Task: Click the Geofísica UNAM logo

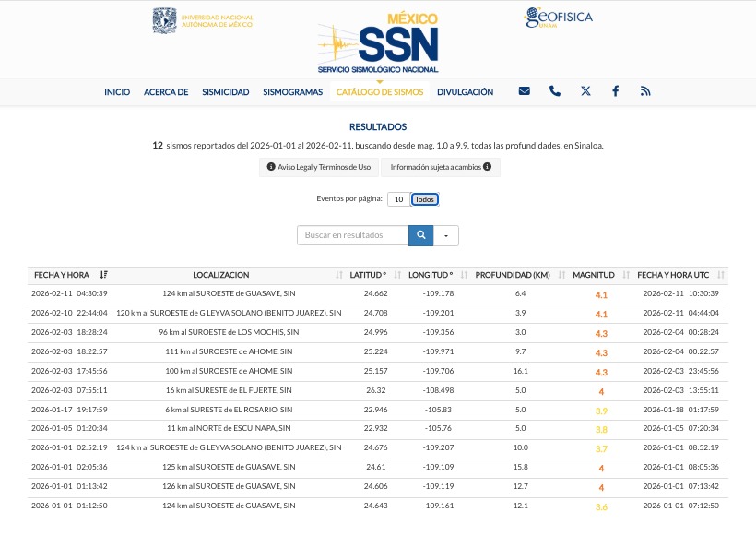Action: (x=559, y=18)
